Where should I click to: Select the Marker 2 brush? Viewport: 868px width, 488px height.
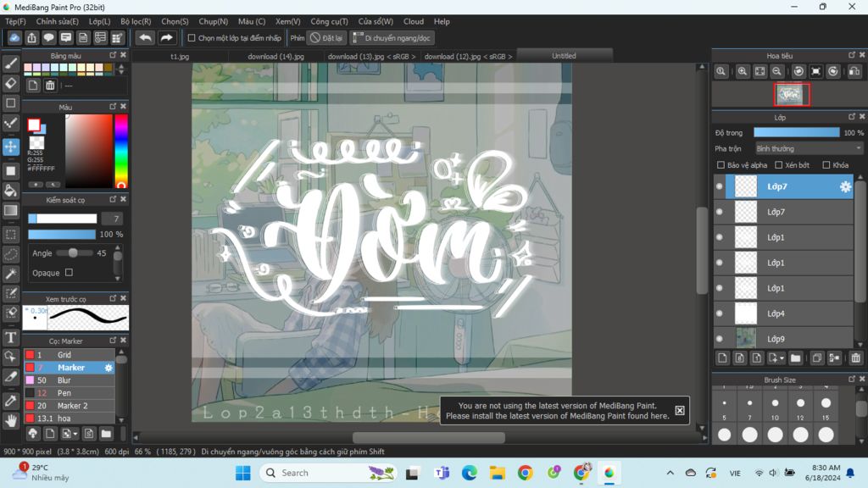click(x=70, y=406)
